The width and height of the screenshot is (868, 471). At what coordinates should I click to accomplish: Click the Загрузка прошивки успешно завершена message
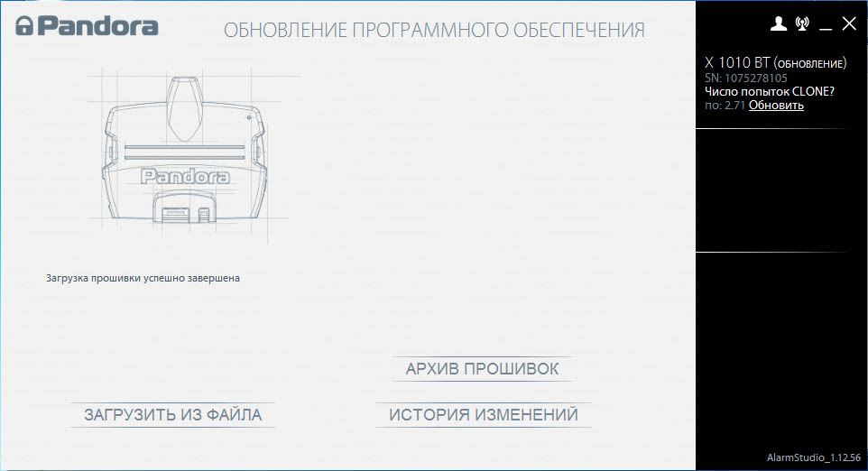pyautogui.click(x=143, y=278)
